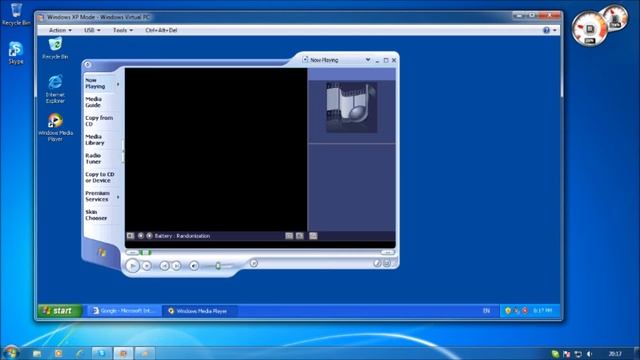
Task: Click the XP taskbar clock
Action: [542, 311]
